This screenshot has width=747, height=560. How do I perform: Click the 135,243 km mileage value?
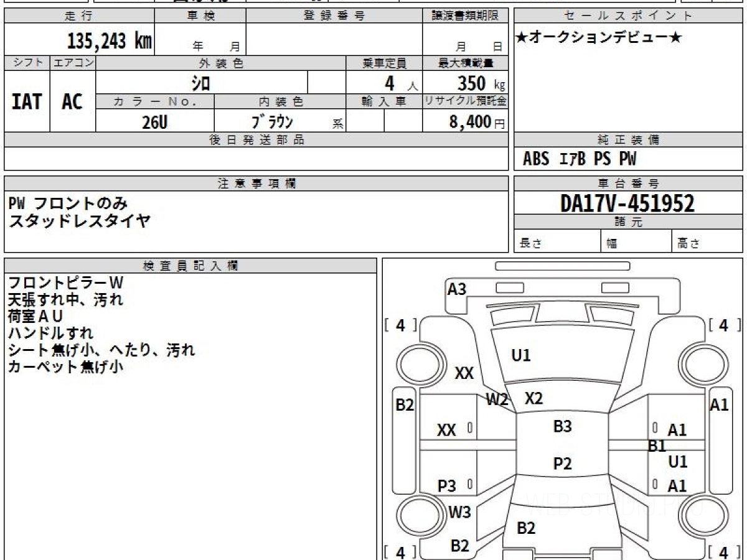click(x=110, y=41)
